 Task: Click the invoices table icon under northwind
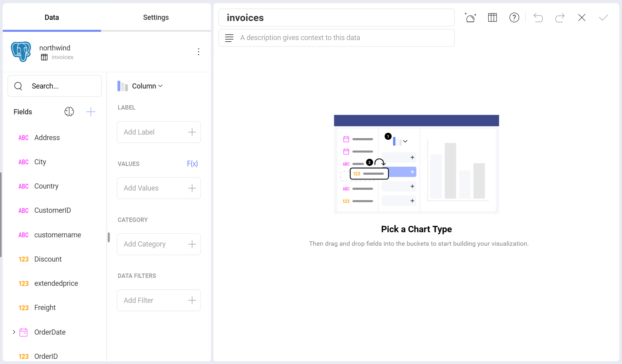44,57
